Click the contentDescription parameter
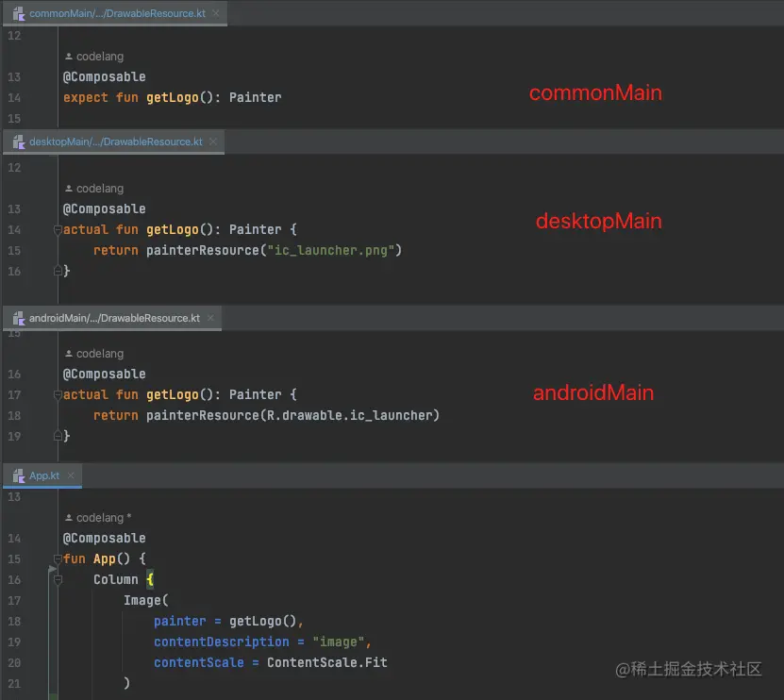 click(222, 642)
